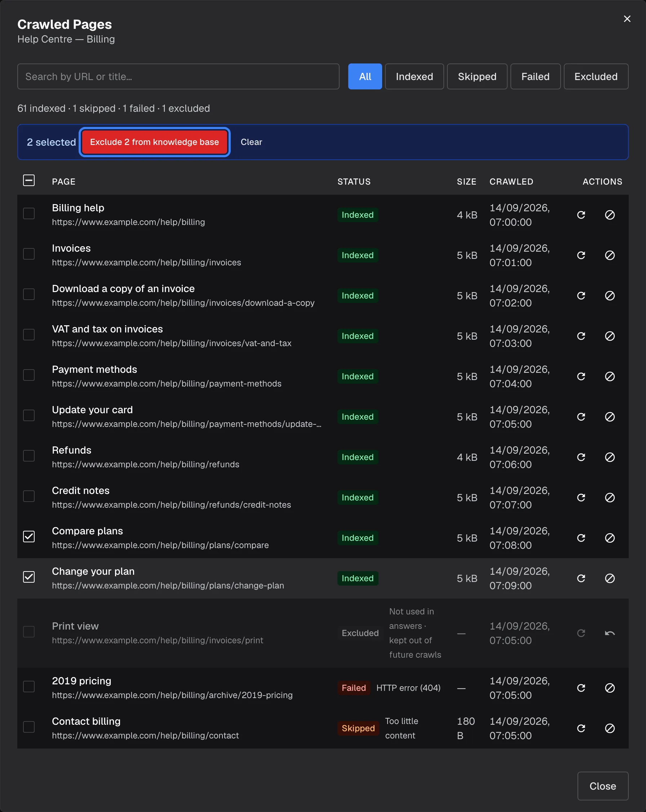Click Exclude 2 from knowledge base
The width and height of the screenshot is (646, 812).
[x=154, y=142]
